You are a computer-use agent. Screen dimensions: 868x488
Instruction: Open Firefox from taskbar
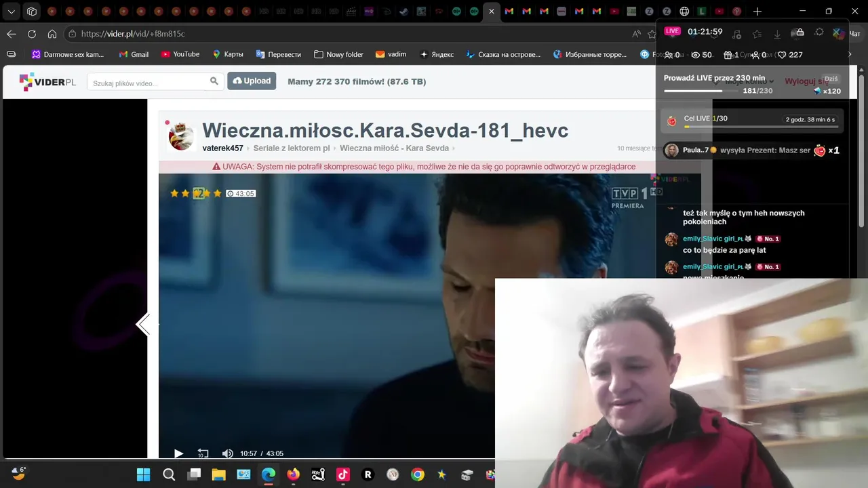point(293,474)
